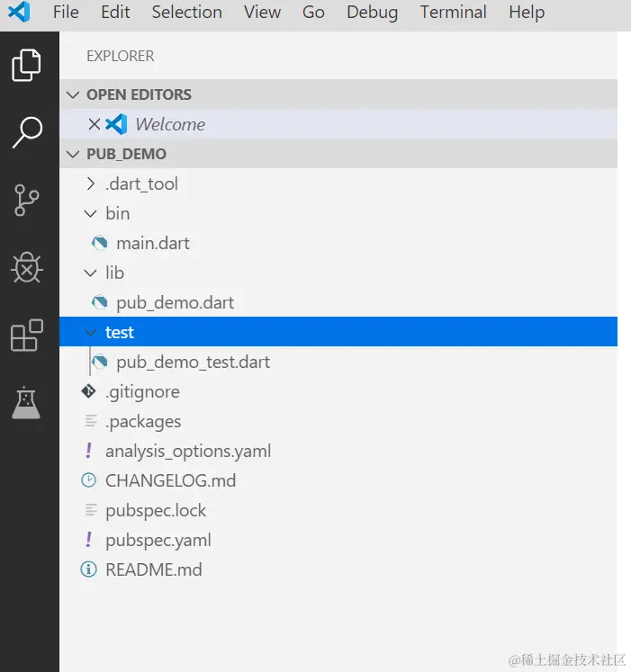Open the Terminal menu
Screen dimensions: 631x672
point(454,12)
